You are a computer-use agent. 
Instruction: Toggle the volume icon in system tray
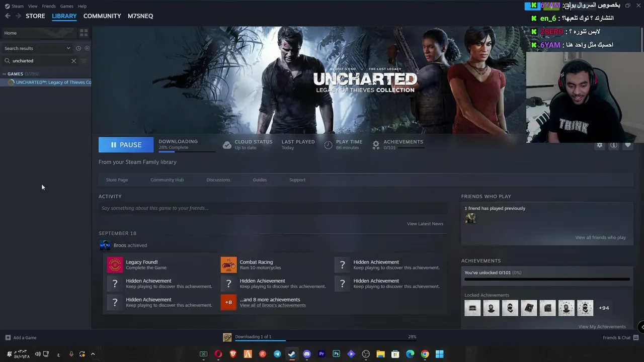[38, 354]
